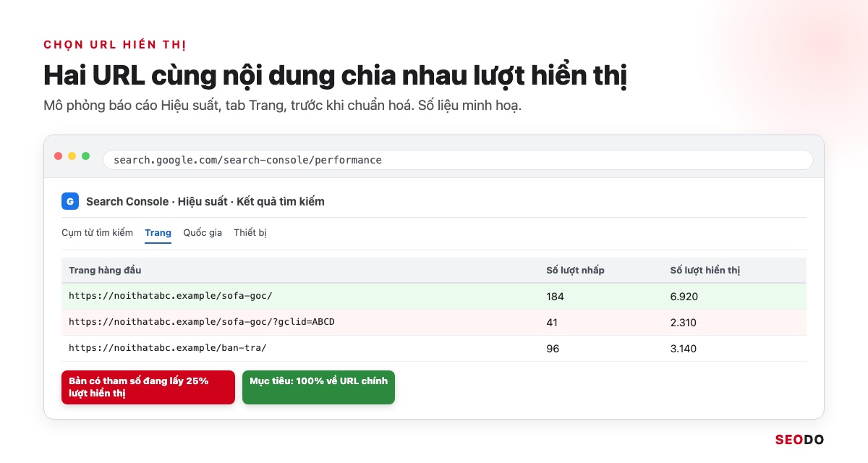
Task: Select the Trang tab
Action: point(158,233)
